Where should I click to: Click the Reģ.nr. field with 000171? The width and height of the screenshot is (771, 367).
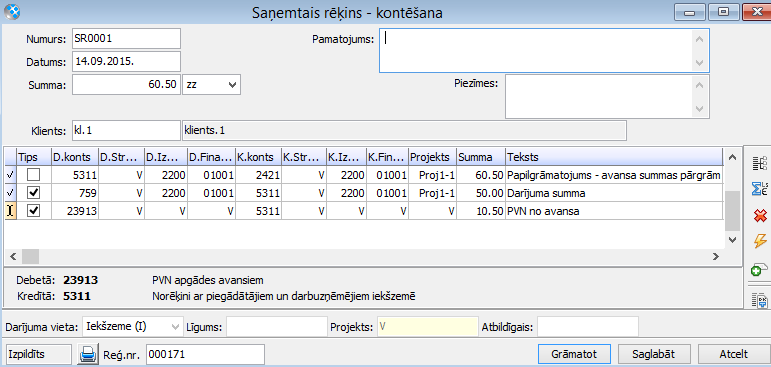(x=206, y=354)
